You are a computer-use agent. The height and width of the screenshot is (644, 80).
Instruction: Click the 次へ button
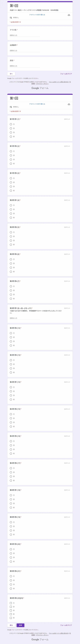pyautogui.click(x=11, y=74)
